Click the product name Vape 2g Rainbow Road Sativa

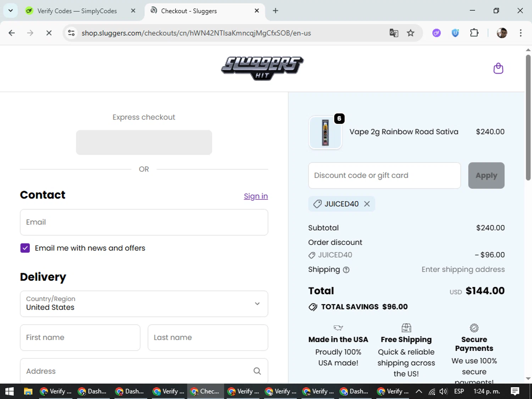pyautogui.click(x=404, y=132)
